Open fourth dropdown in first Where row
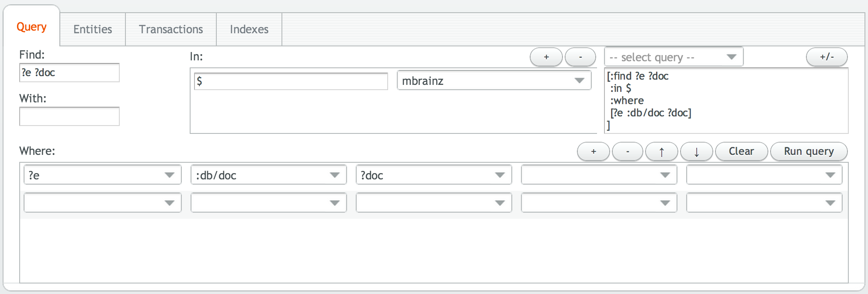The image size is (868, 294). click(x=599, y=175)
